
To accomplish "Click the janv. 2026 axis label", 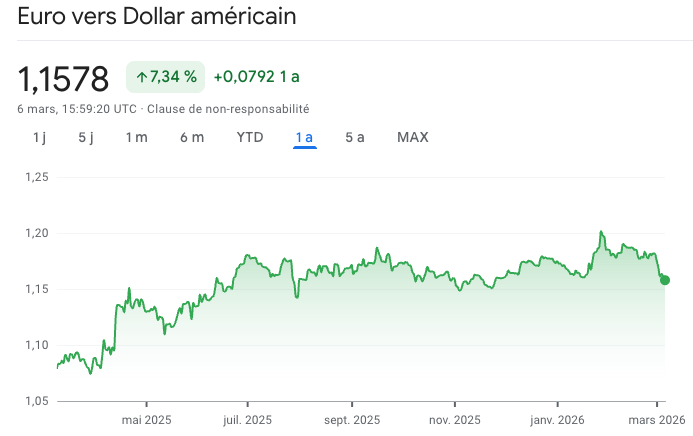I will pos(555,420).
